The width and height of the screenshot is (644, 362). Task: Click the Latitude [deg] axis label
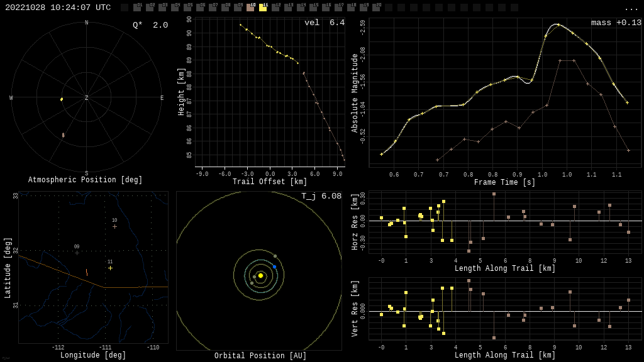click(x=8, y=268)
